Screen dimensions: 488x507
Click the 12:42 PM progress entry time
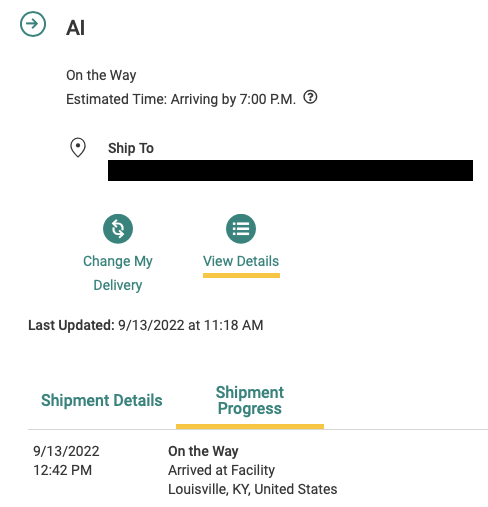click(x=62, y=470)
